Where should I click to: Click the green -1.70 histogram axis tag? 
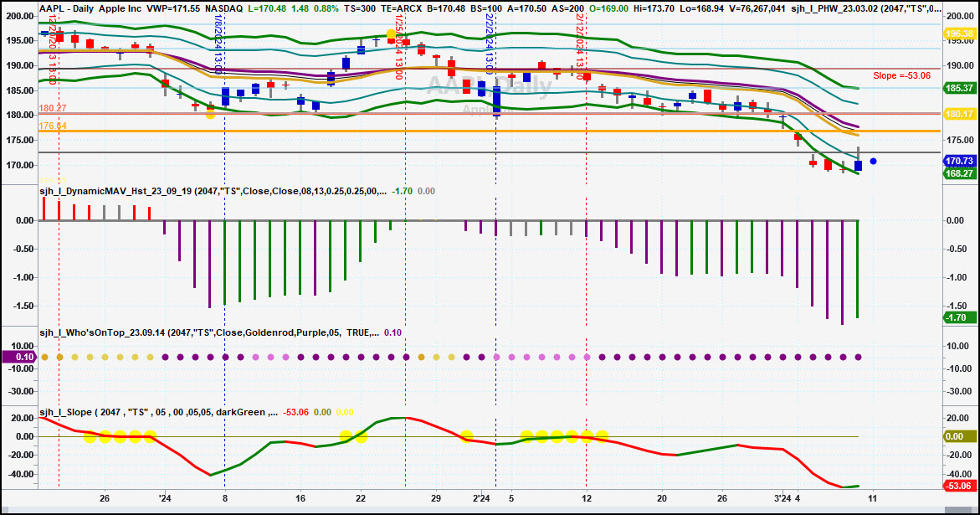[958, 317]
